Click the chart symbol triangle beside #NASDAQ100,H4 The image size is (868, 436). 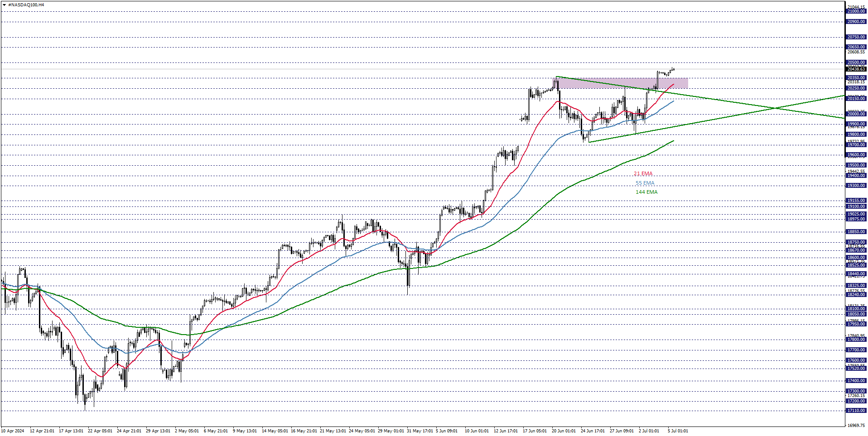click(4, 5)
